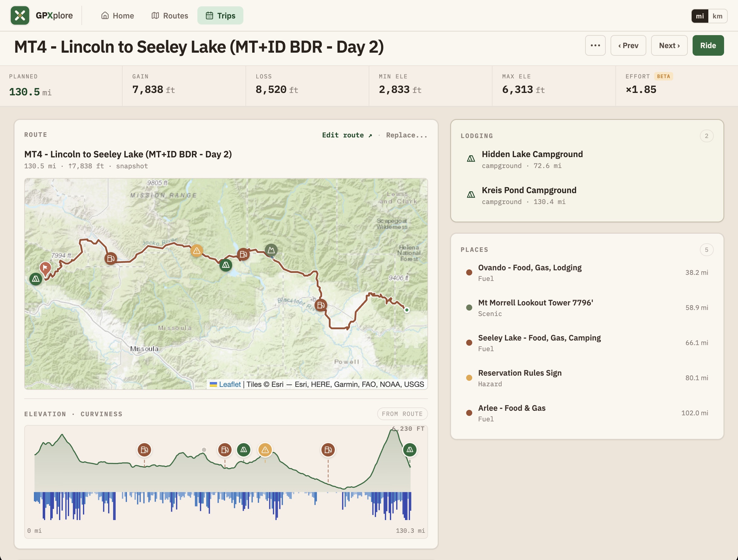The width and height of the screenshot is (738, 560).
Task: Click the effort ×1.85 value
Action: pyautogui.click(x=641, y=89)
